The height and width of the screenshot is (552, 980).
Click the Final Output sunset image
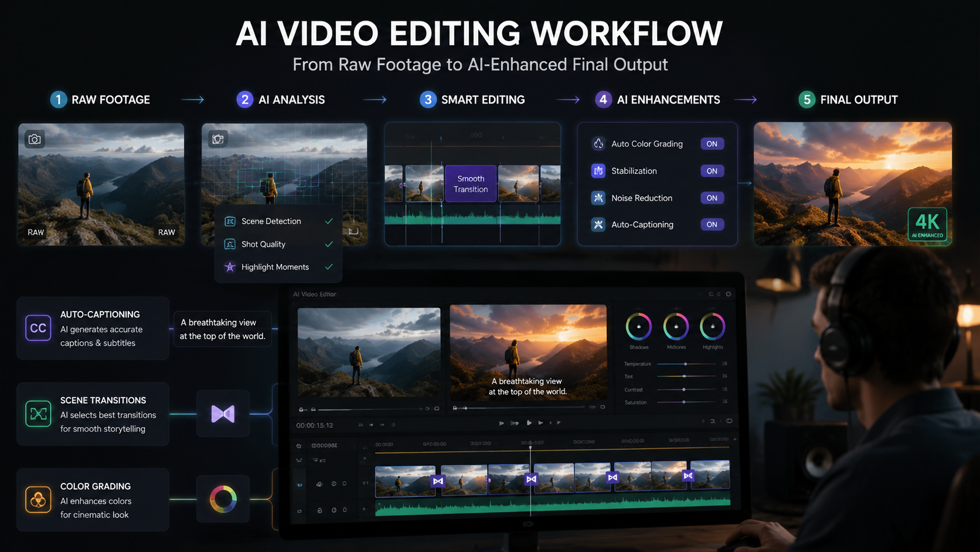click(x=853, y=184)
